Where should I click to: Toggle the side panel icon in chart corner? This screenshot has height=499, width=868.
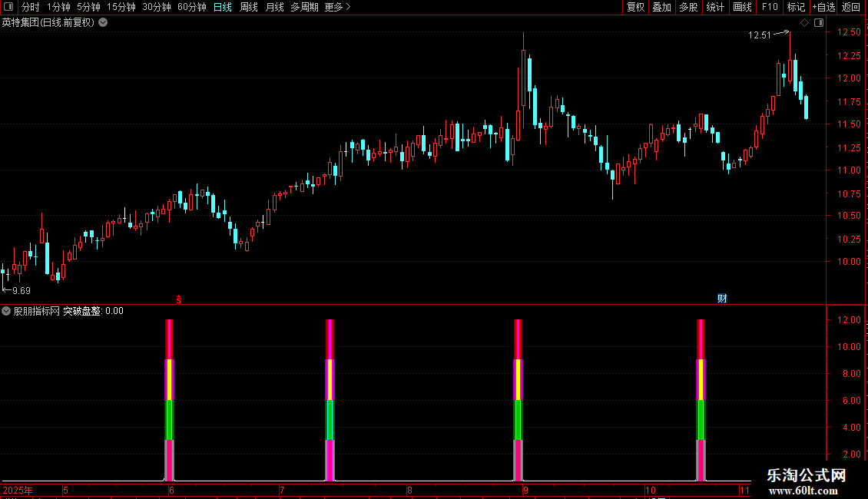[x=819, y=23]
